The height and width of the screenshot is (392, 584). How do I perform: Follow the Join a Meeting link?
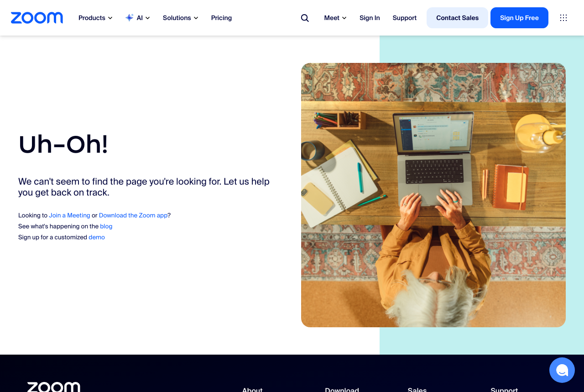[69, 215]
